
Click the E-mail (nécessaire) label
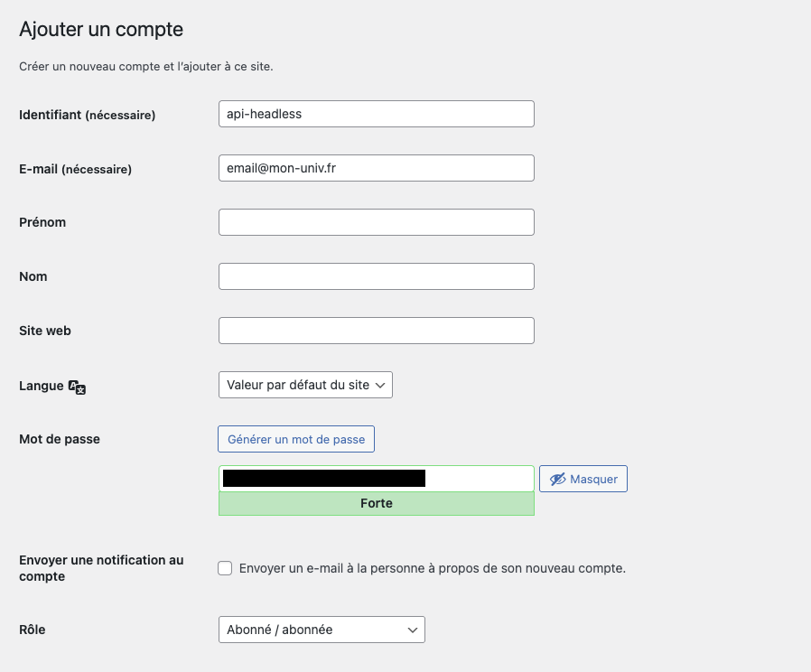[75, 169]
